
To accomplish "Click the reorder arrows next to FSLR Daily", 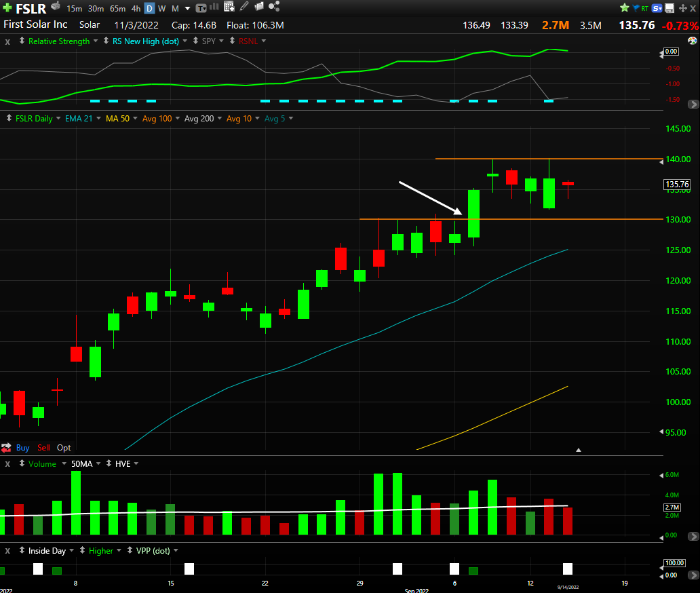I will pyautogui.click(x=9, y=118).
